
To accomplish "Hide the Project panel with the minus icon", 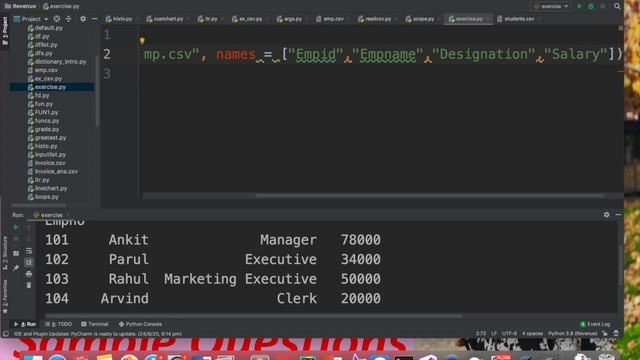I will [94, 19].
